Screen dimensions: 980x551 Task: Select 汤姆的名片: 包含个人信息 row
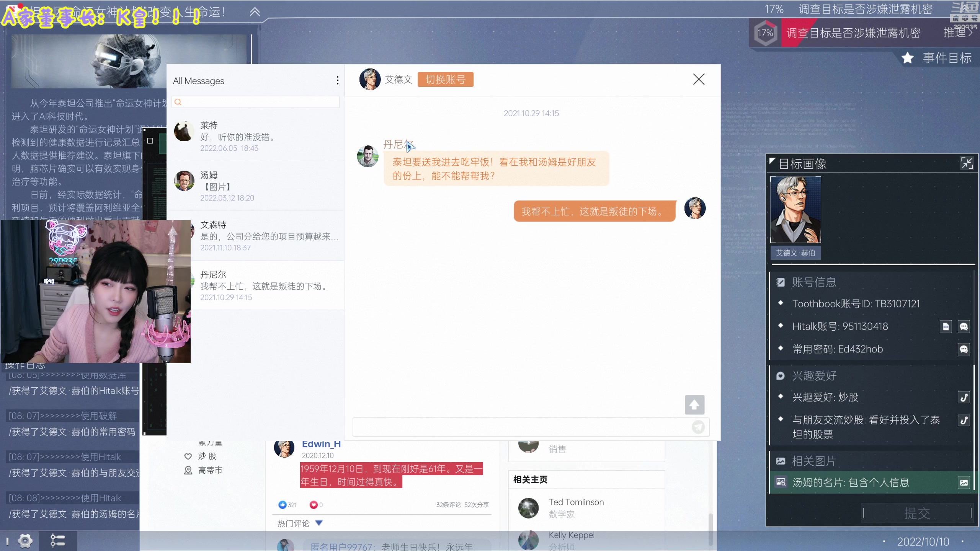point(871,483)
